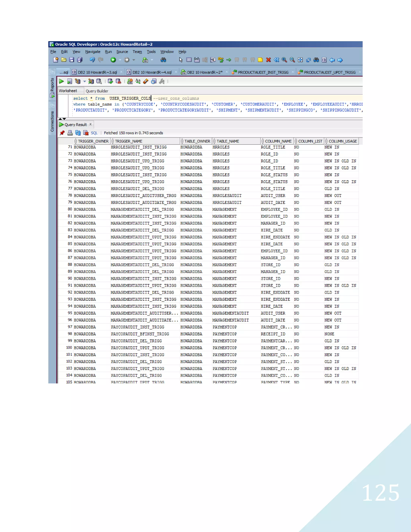Open dropdown arrow beside SQL Worksheet icon
The width and height of the screenshot is (411, 532).
[152, 60]
